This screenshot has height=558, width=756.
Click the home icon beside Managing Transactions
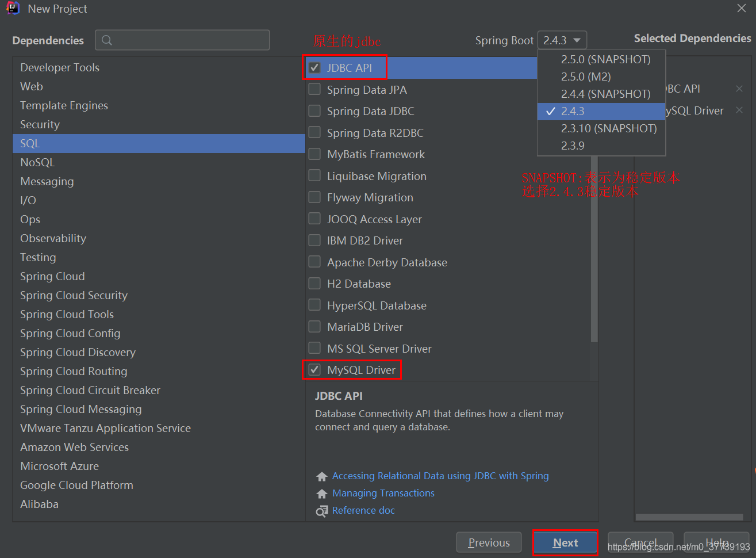(322, 494)
